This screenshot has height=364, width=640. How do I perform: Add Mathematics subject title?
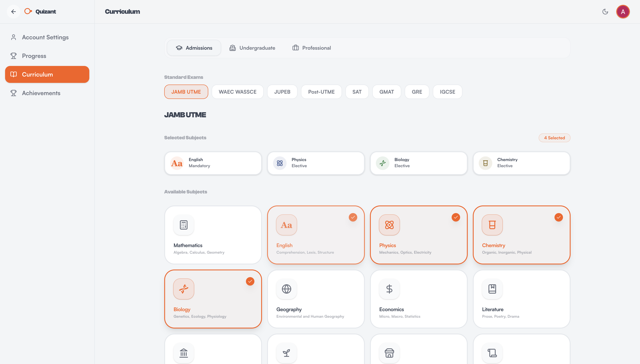tap(188, 245)
